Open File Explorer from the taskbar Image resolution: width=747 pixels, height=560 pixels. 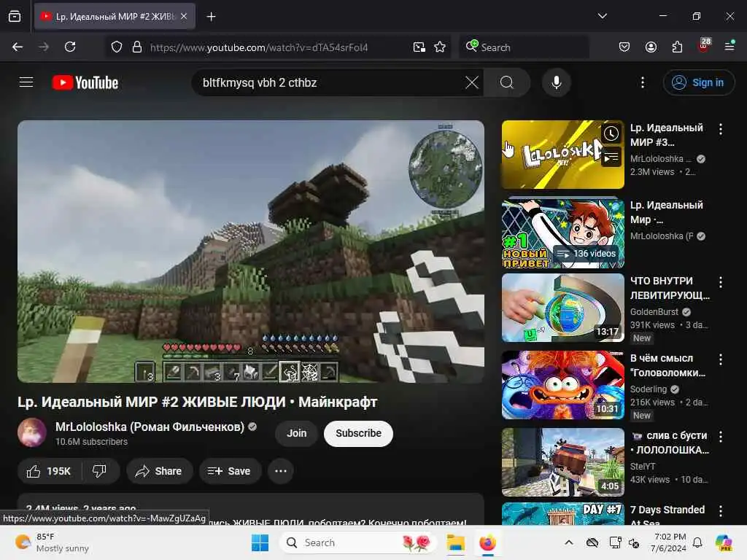tap(455, 542)
